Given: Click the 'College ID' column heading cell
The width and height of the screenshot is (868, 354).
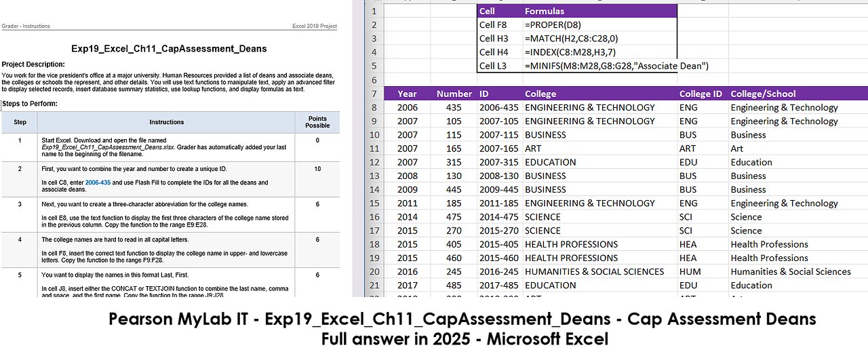Looking at the screenshot, I should pos(703,94).
